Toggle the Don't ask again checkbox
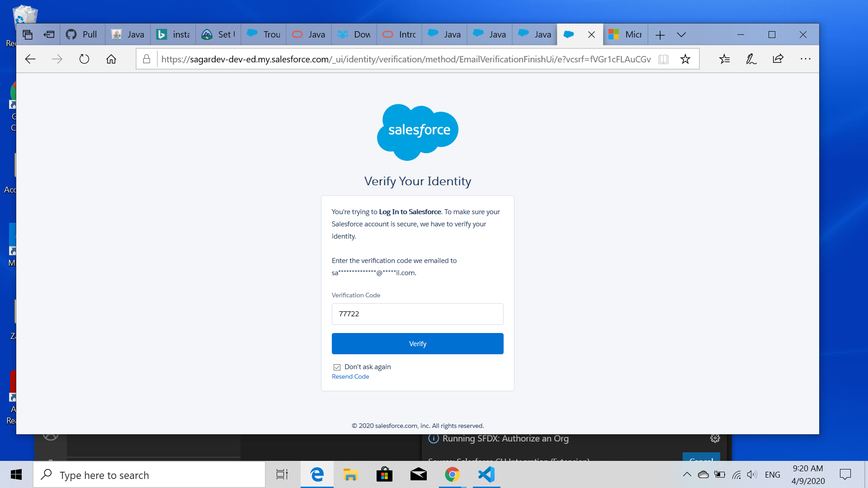The image size is (868, 488). (337, 367)
